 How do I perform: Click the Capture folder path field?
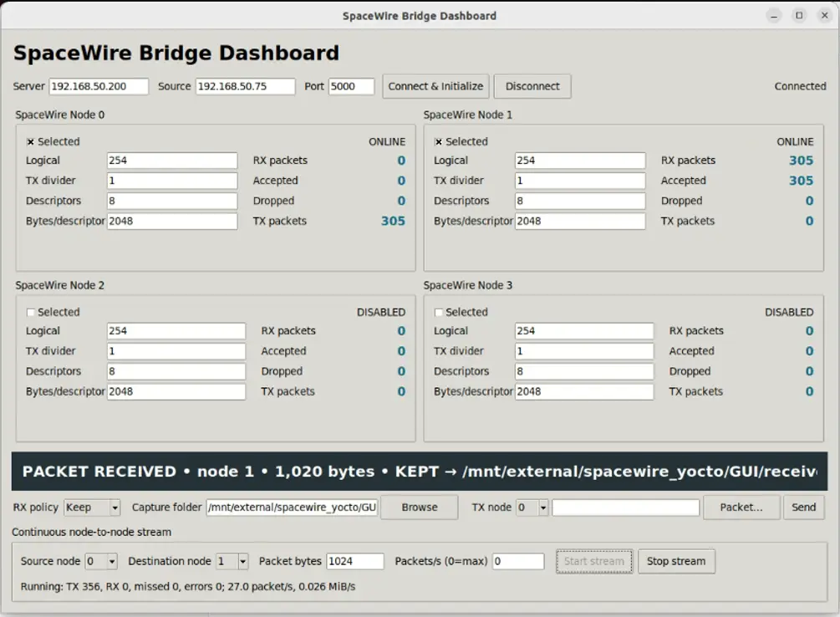[x=292, y=507]
